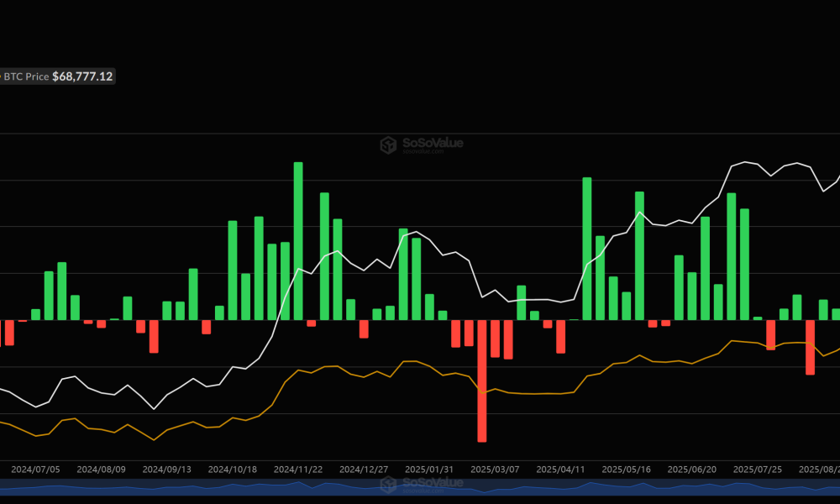
Task: Click the tall green bar above 2025/05/16
Action: click(x=640, y=252)
